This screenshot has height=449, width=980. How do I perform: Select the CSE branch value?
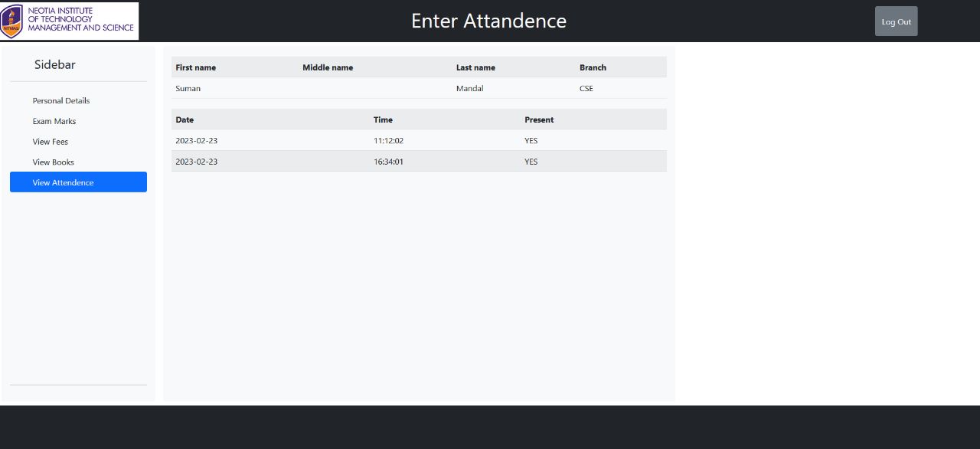click(x=586, y=88)
